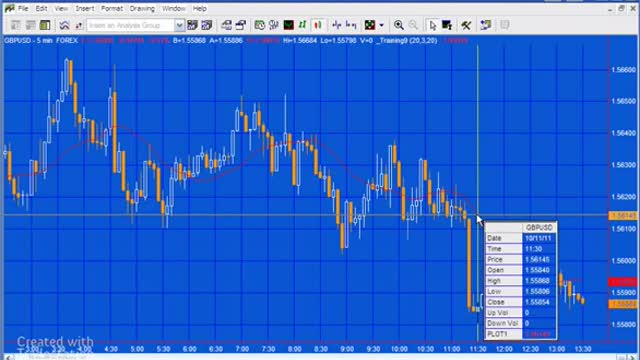Image resolution: width=640 pixels, height=360 pixels.
Task: Click the blue double-wave analysis icon
Action: click(x=64, y=25)
